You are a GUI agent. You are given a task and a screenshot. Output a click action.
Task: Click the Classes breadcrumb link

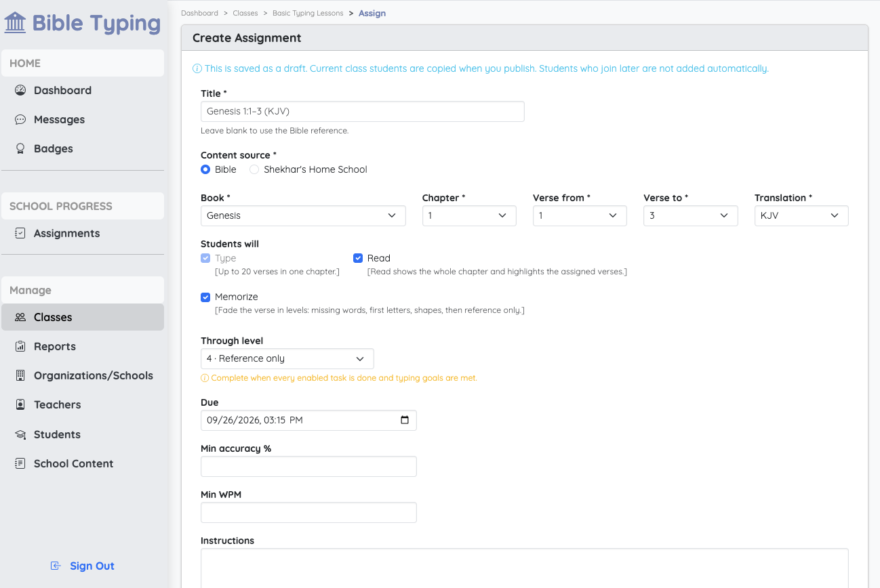click(245, 13)
